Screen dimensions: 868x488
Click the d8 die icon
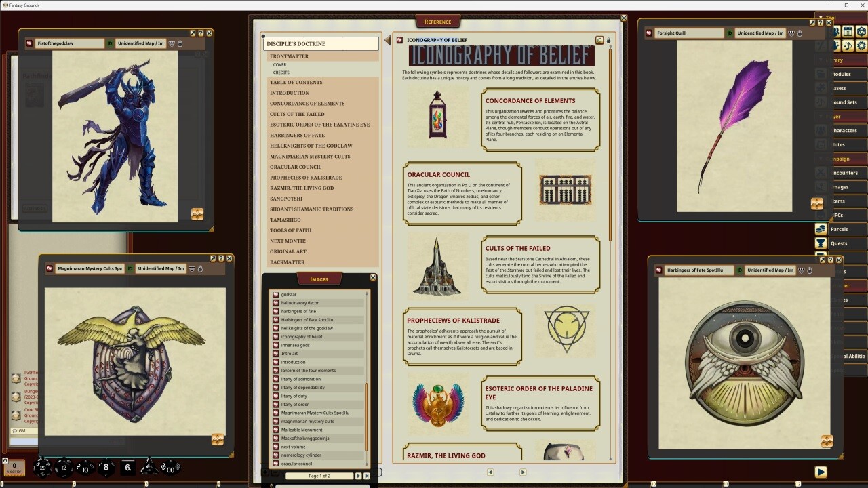106,467
